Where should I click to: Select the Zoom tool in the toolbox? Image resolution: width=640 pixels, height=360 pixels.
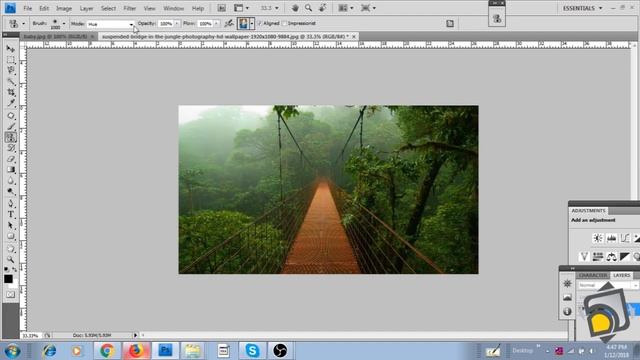pyautogui.click(x=11, y=260)
